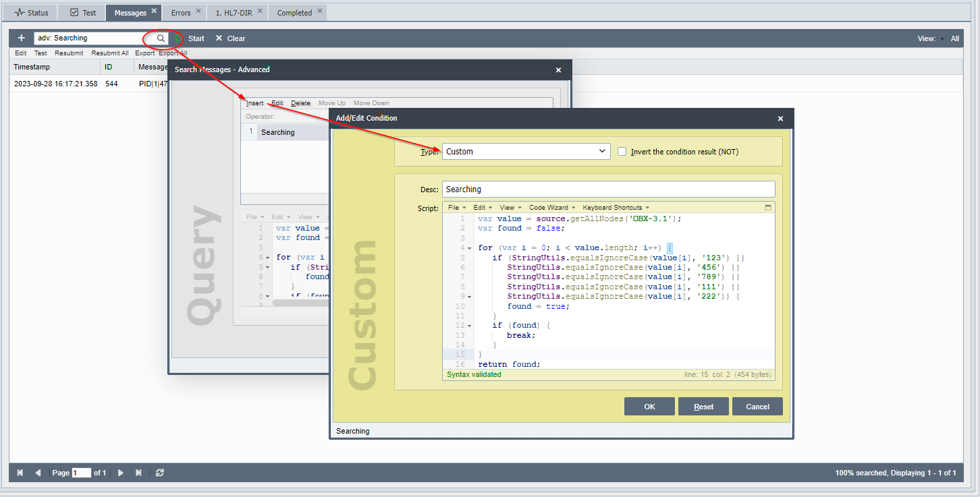Click the plus icon beside the search box
The height and width of the screenshot is (497, 980).
tap(21, 38)
